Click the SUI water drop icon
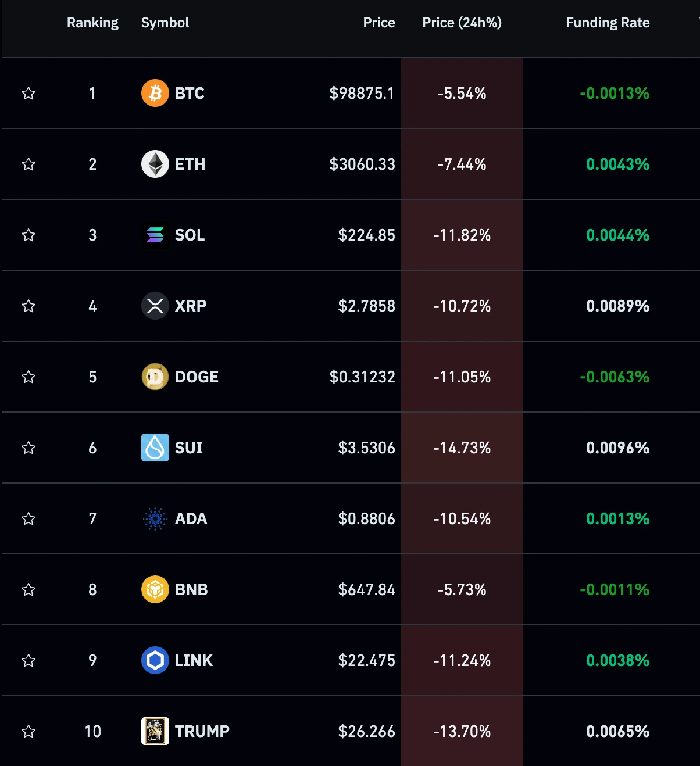The width and height of the screenshot is (700, 766). (155, 448)
